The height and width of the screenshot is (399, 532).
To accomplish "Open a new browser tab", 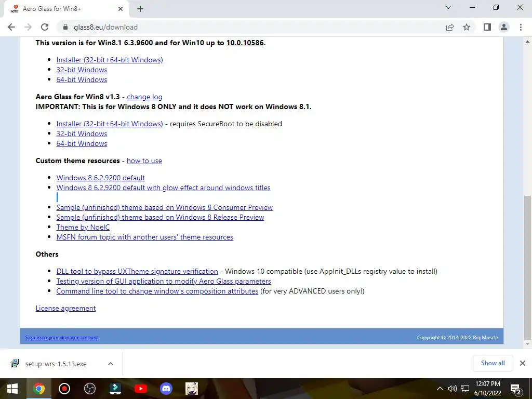I will tap(140, 9).
